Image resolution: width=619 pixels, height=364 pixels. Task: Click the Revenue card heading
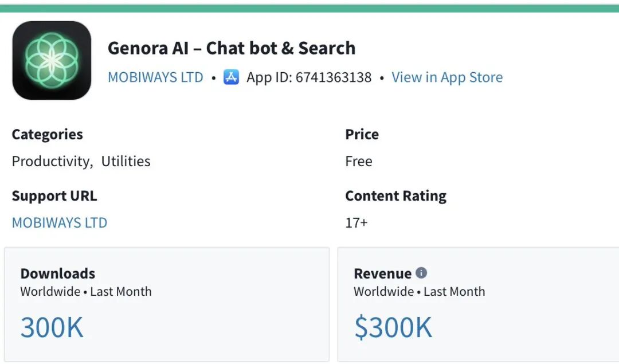point(382,273)
